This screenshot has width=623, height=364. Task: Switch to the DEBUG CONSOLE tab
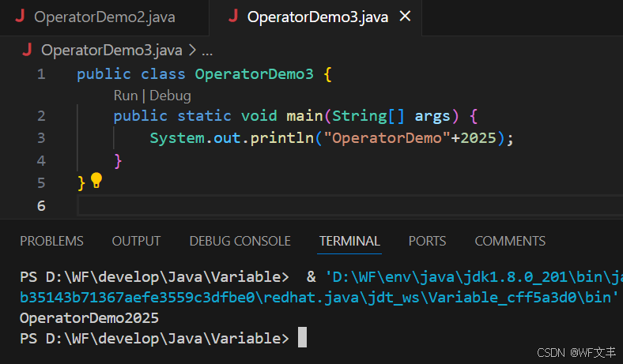point(240,241)
